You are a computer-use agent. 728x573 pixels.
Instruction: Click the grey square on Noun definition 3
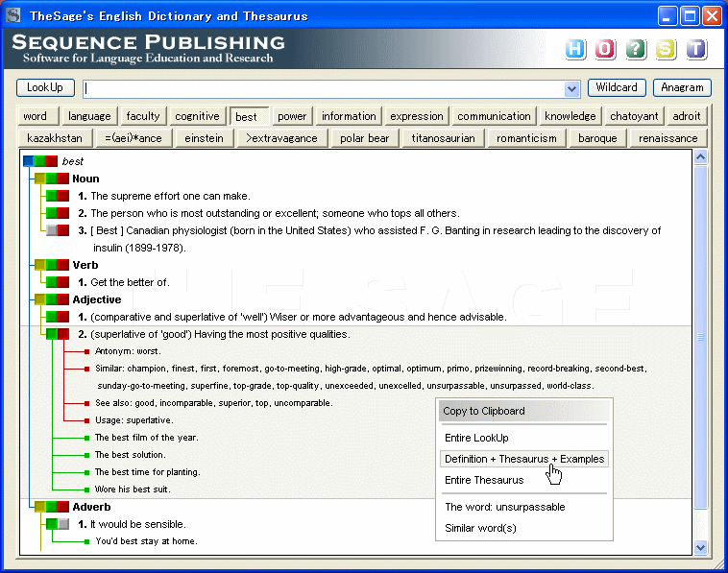52,230
